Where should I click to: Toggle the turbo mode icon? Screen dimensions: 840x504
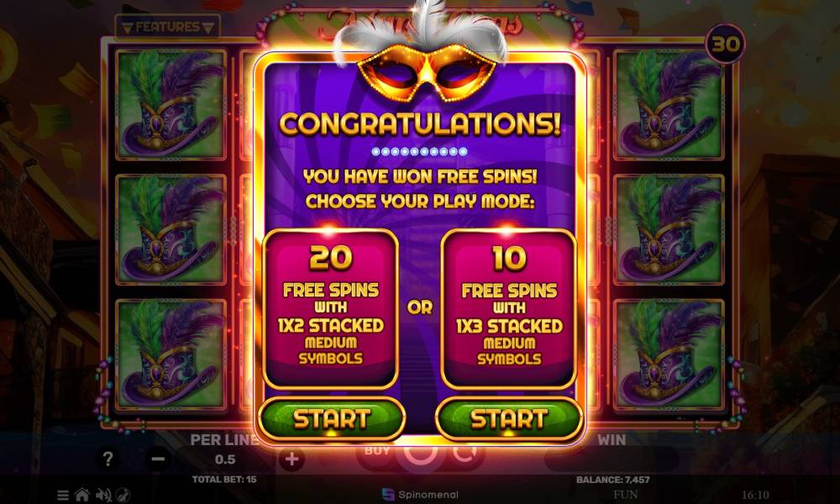click(x=123, y=495)
